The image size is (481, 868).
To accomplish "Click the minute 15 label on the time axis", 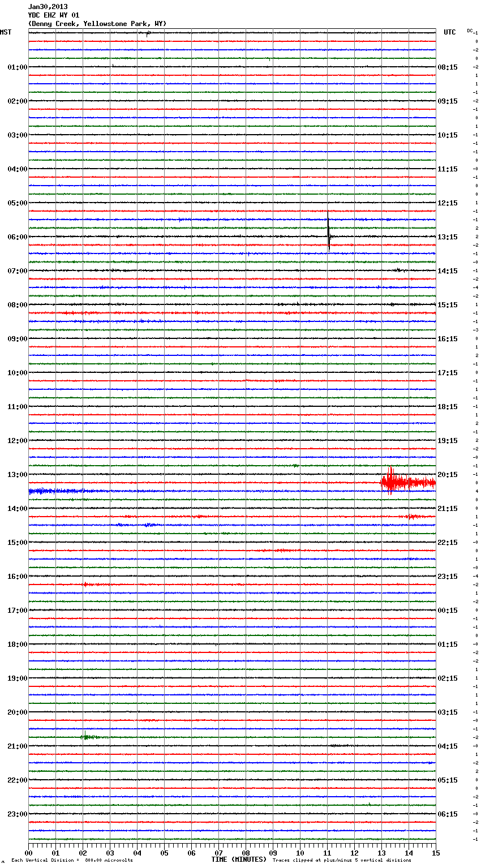I will [x=436, y=853].
